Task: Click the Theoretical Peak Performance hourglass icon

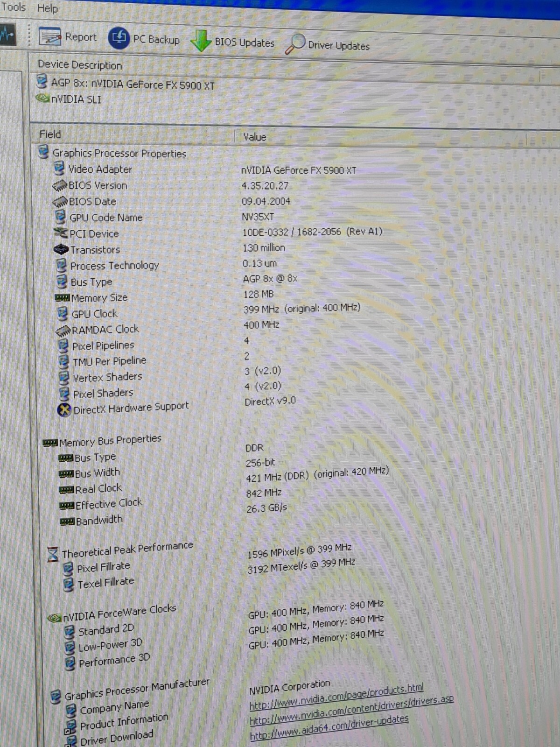Action: point(53,554)
